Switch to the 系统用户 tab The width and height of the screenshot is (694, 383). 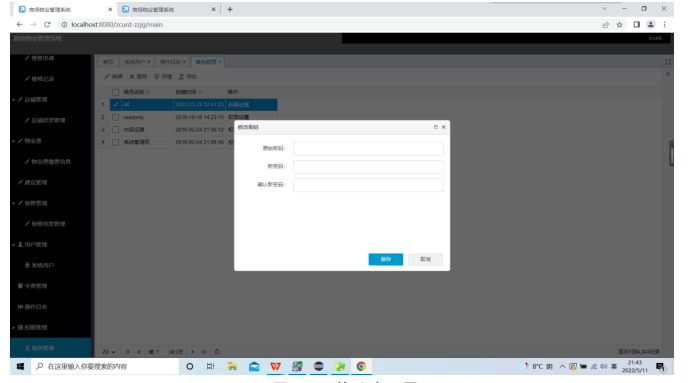point(137,62)
